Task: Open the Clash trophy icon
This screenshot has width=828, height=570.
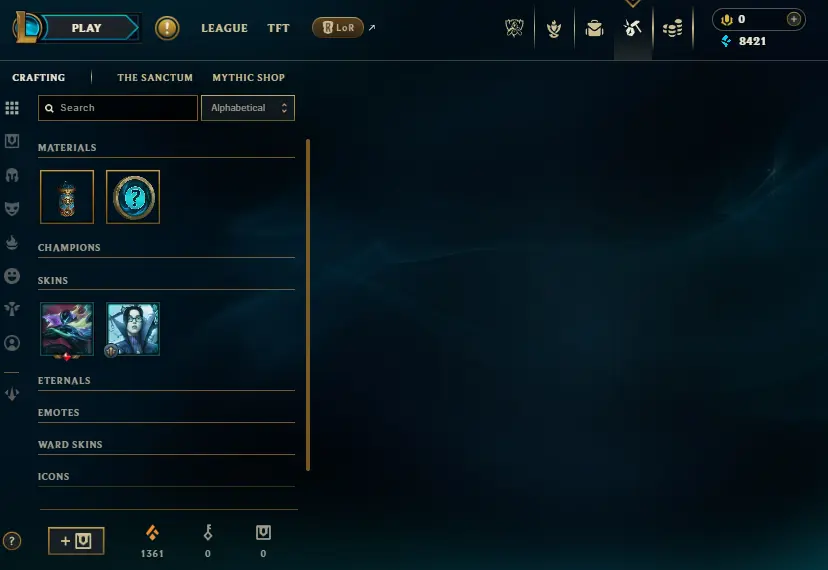Action: pos(514,28)
